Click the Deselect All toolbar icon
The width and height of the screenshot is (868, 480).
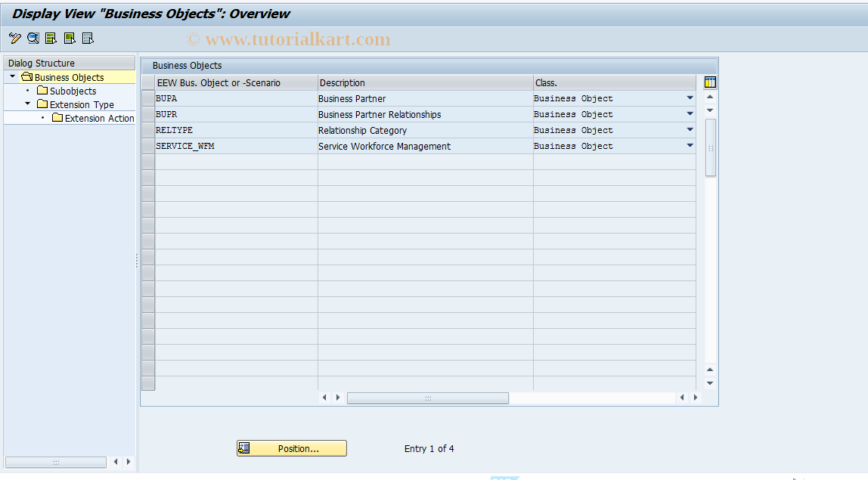tap(88, 39)
